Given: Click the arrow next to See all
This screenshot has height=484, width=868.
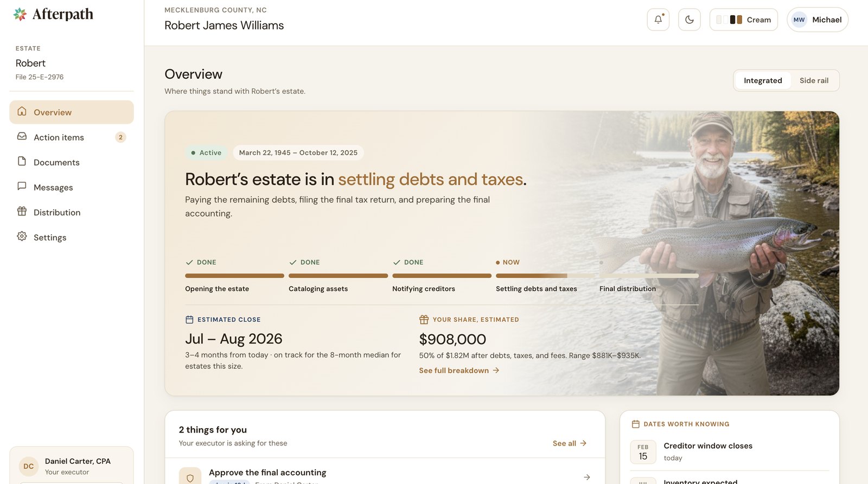Looking at the screenshot, I should 583,443.
